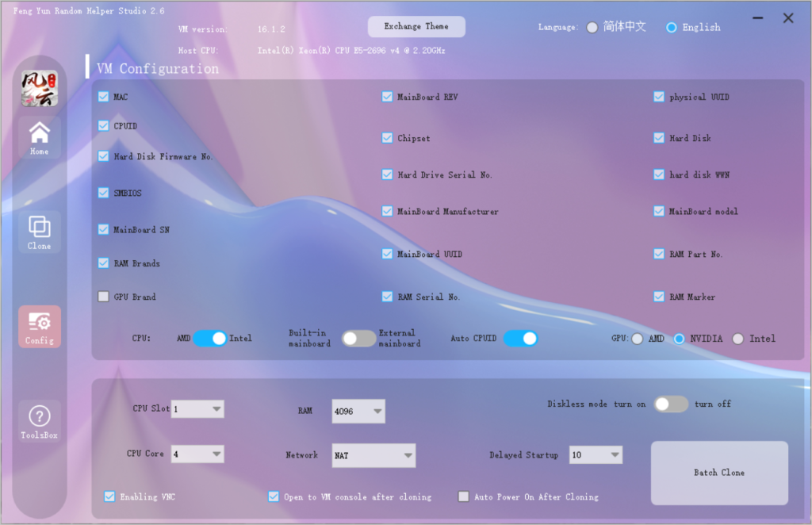Choose 简体中文 language option
Screen dimensions: 812x525
pos(592,27)
